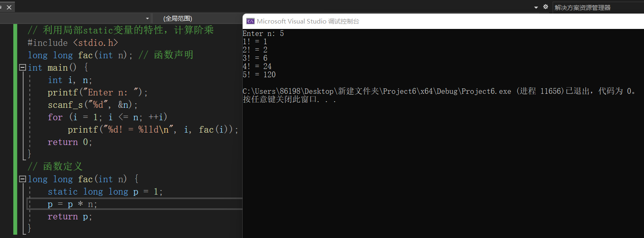The height and width of the screenshot is (238, 644).
Task: Click the scanf_s("%d", &n) line
Action: (x=93, y=105)
